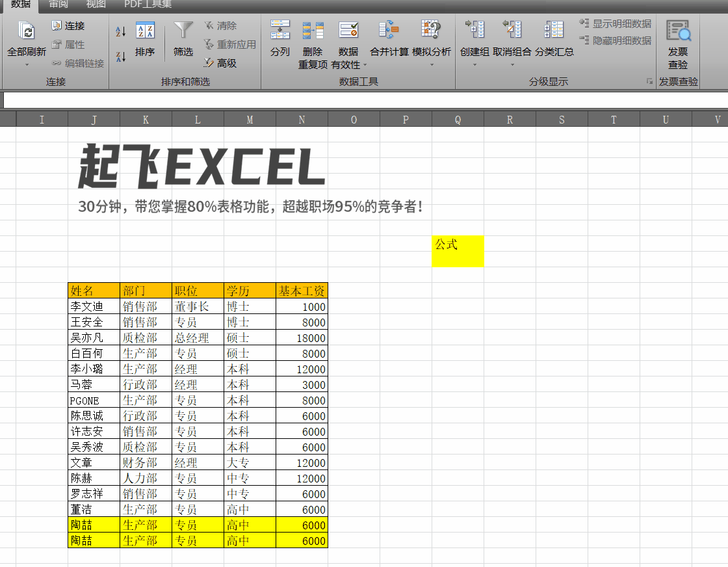Click the Ungroup (取消组合) icon
The image size is (728, 567).
(x=512, y=30)
